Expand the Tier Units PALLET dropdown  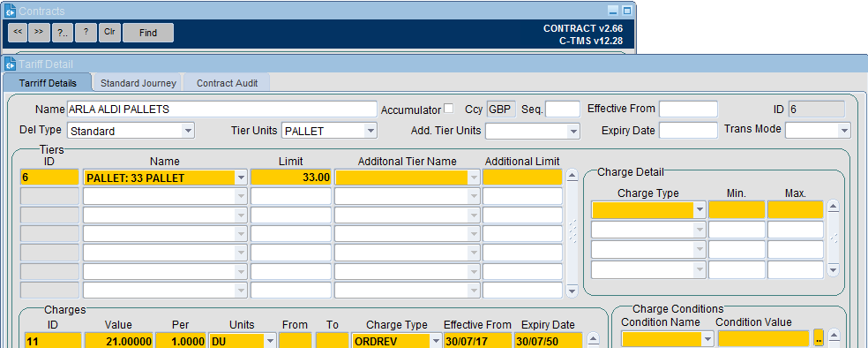pyautogui.click(x=370, y=131)
